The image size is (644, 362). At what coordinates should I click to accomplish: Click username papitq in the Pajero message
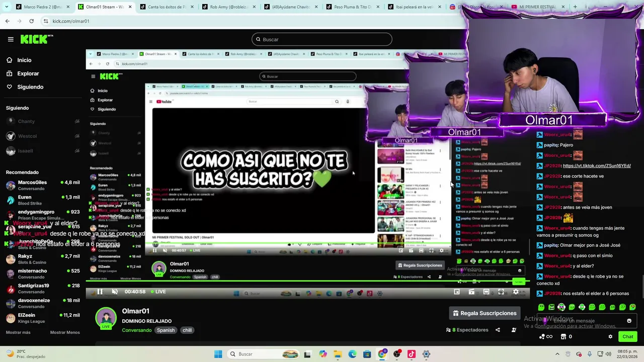(551, 145)
